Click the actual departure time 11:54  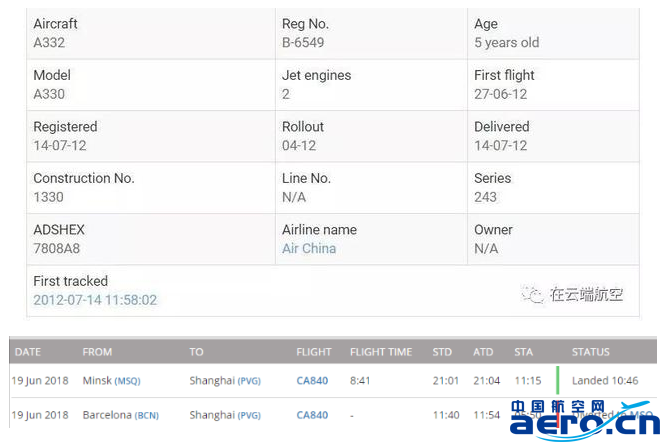coord(486,415)
